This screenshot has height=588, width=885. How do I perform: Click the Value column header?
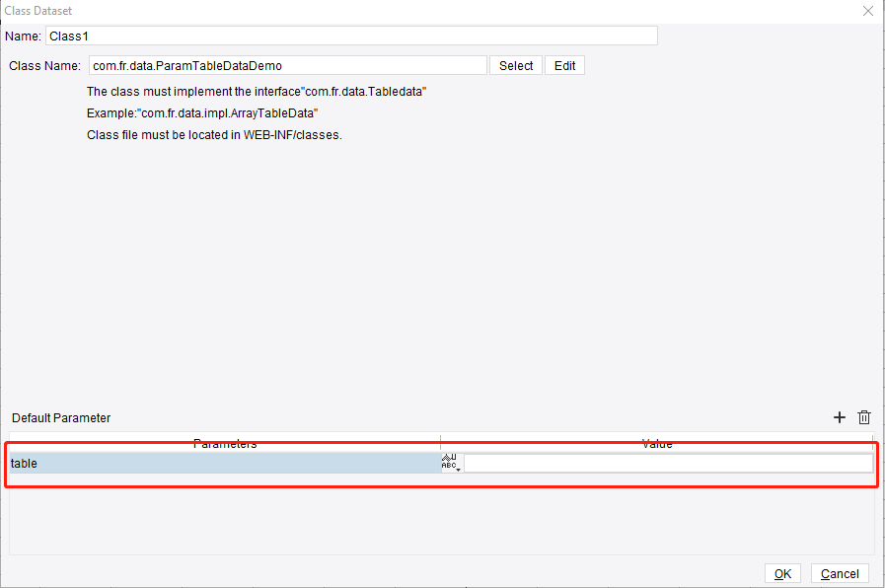tap(656, 444)
